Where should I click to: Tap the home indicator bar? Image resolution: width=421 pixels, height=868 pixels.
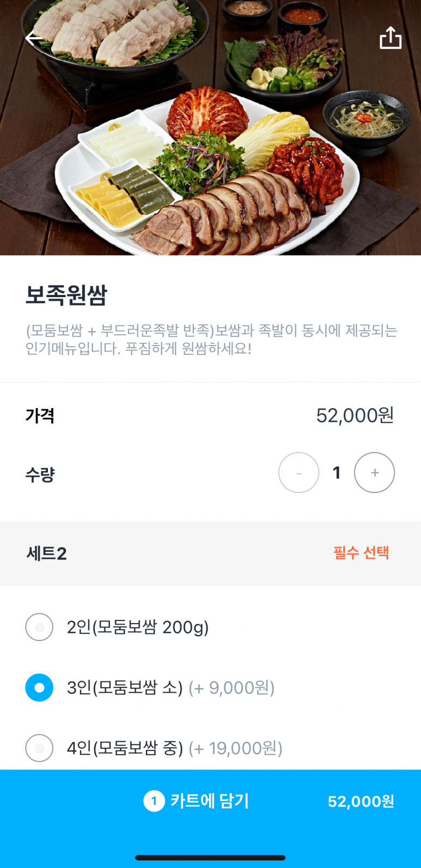point(210,858)
